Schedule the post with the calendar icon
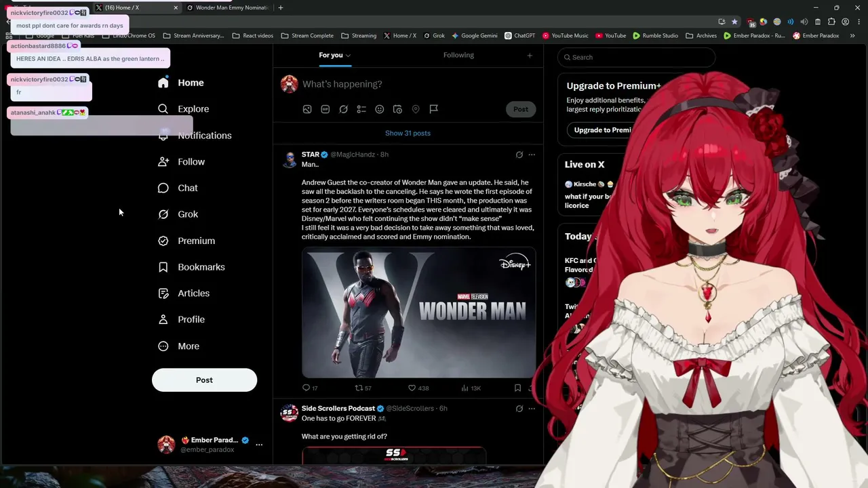 pos(397,109)
